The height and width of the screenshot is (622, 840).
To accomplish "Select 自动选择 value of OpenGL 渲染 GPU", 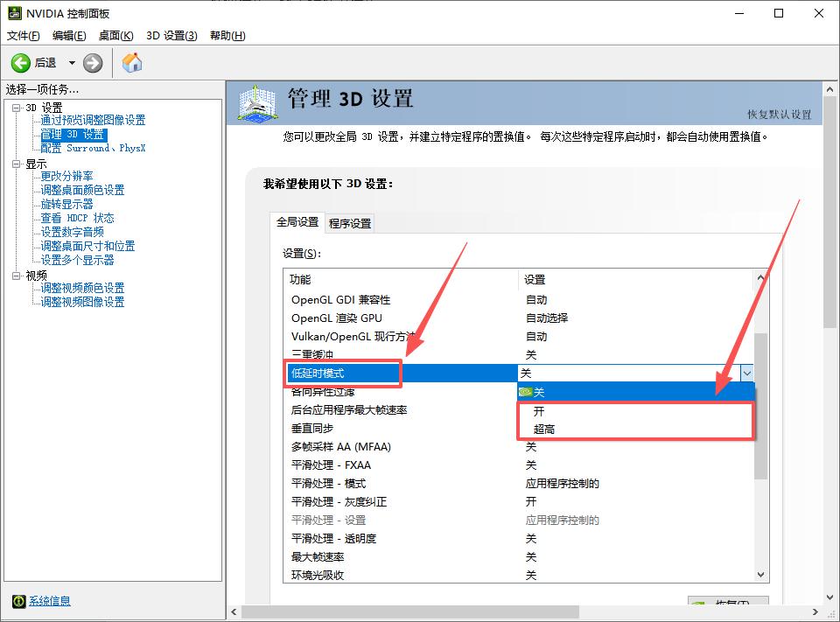I will [x=546, y=318].
